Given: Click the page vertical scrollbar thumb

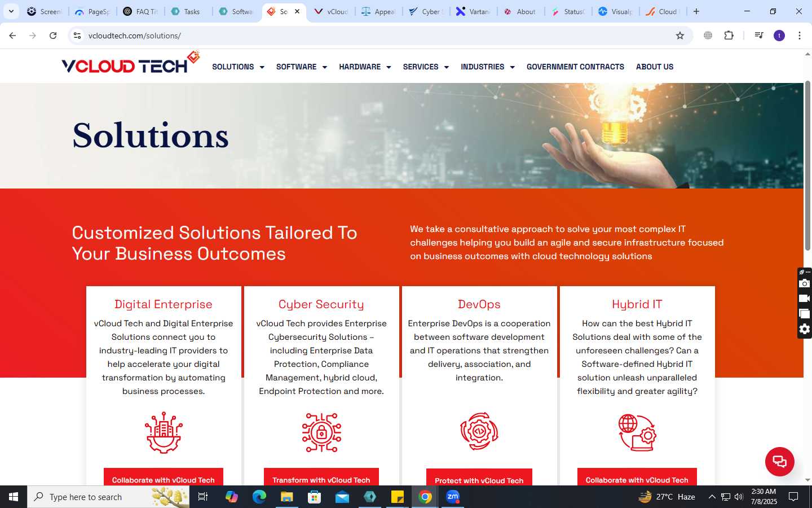Looking at the screenshot, I should (x=807, y=165).
